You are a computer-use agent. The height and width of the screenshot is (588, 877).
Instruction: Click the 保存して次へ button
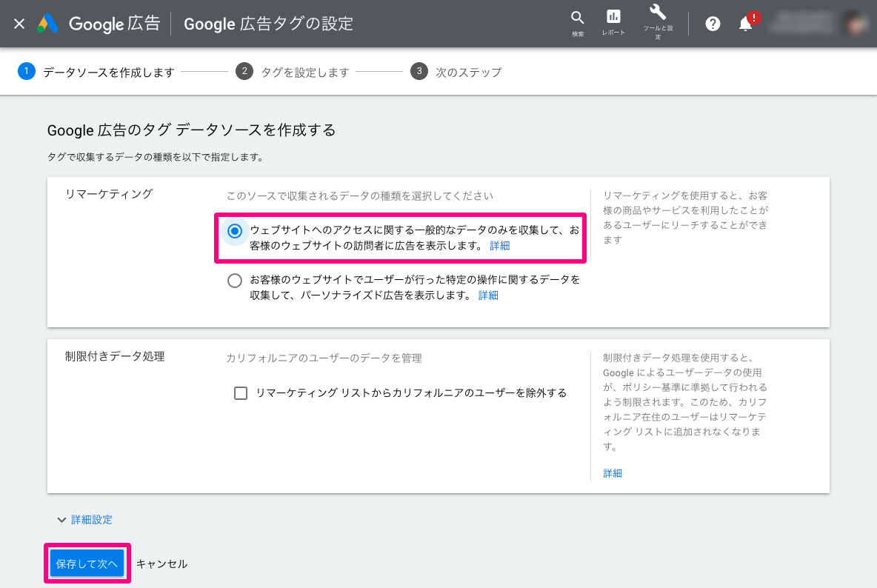[87, 564]
